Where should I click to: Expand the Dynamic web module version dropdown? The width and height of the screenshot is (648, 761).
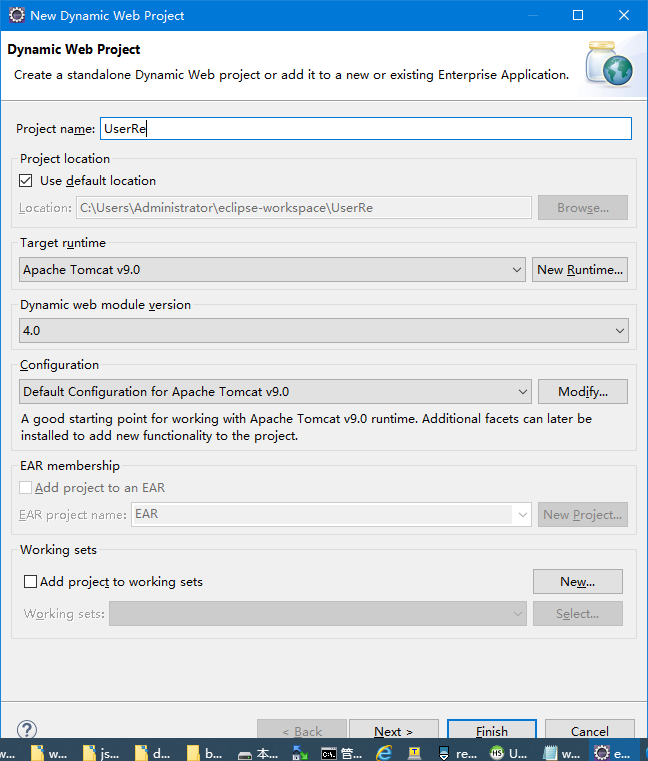[x=324, y=331]
